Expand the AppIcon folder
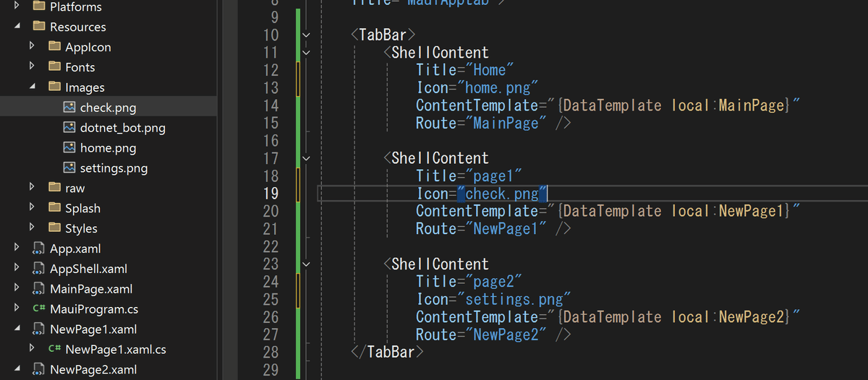This screenshot has height=380, width=868. tap(32, 46)
